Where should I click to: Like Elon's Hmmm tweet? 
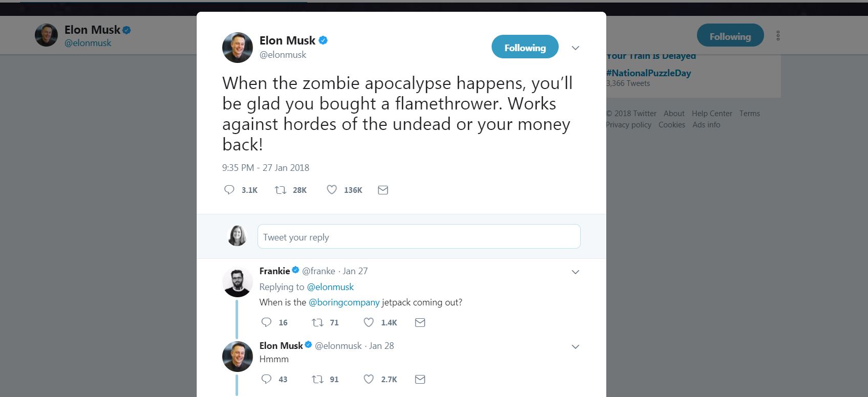369,379
